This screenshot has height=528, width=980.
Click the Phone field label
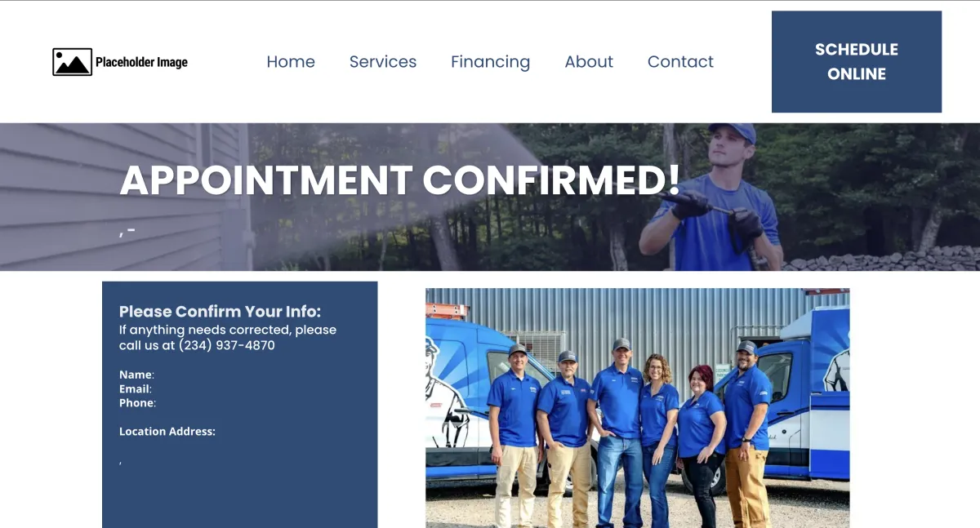click(137, 403)
